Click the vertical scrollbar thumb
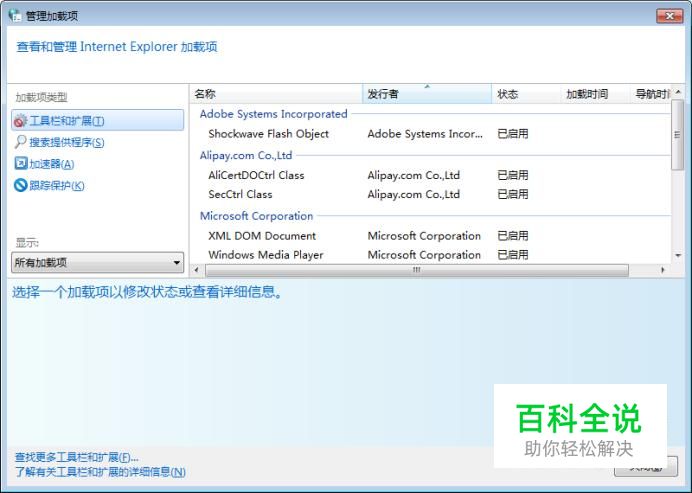Viewport: 692px width, 493px height. click(677, 135)
